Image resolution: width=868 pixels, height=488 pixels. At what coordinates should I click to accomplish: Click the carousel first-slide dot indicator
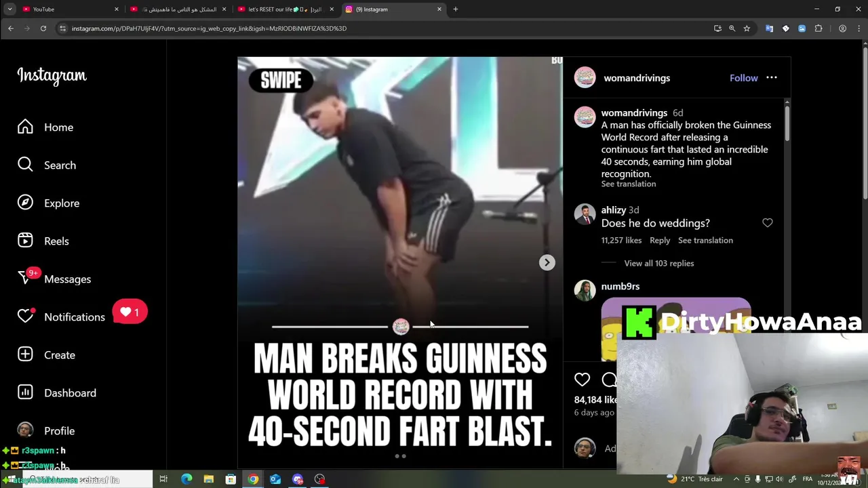point(397,456)
